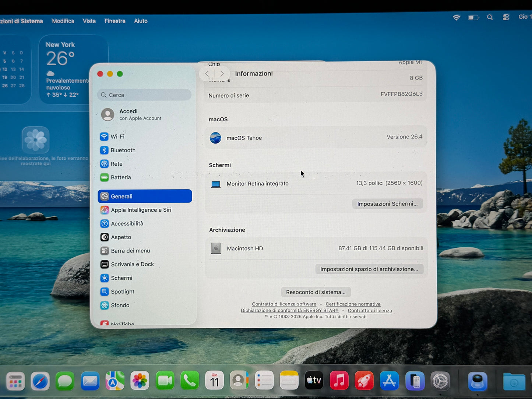
Task: Open Certificazione normative link
Action: [x=353, y=304]
